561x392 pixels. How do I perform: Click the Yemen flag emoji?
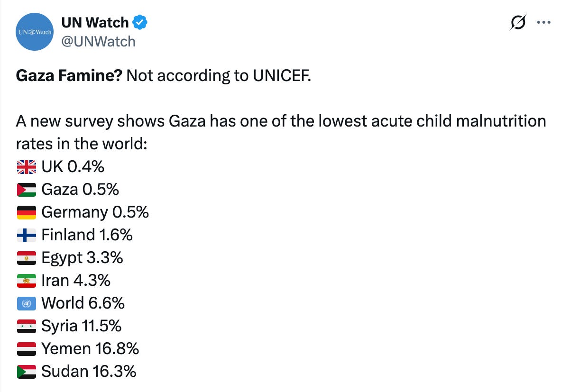click(27, 349)
